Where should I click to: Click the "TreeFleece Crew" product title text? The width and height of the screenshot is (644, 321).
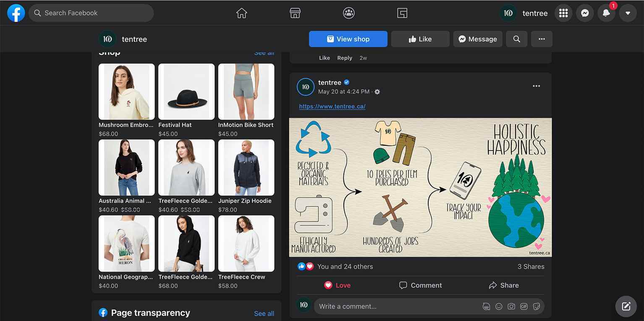(x=242, y=277)
